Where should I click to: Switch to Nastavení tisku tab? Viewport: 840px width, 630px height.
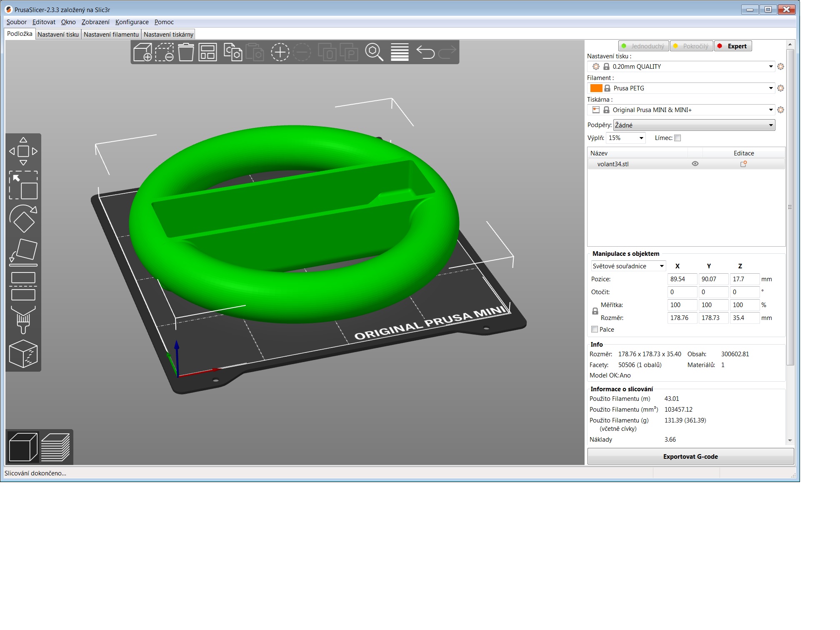(x=58, y=35)
